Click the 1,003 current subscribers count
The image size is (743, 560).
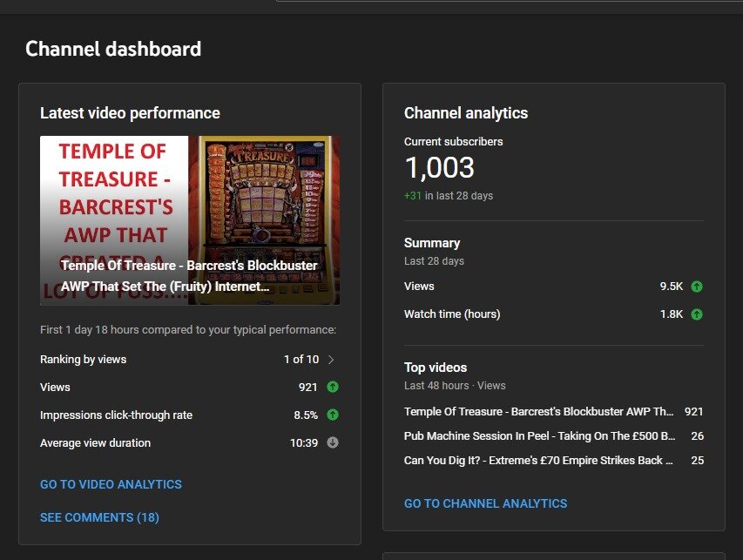click(x=439, y=168)
